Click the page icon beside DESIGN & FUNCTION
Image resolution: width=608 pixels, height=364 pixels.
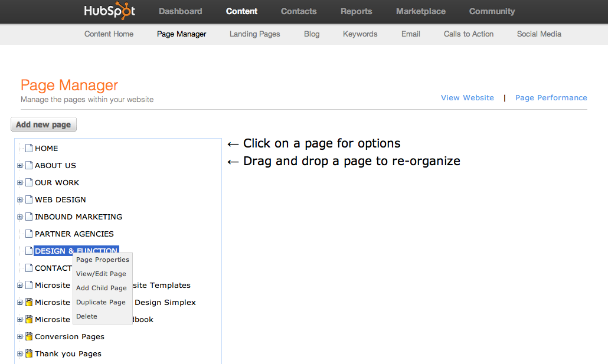click(28, 250)
